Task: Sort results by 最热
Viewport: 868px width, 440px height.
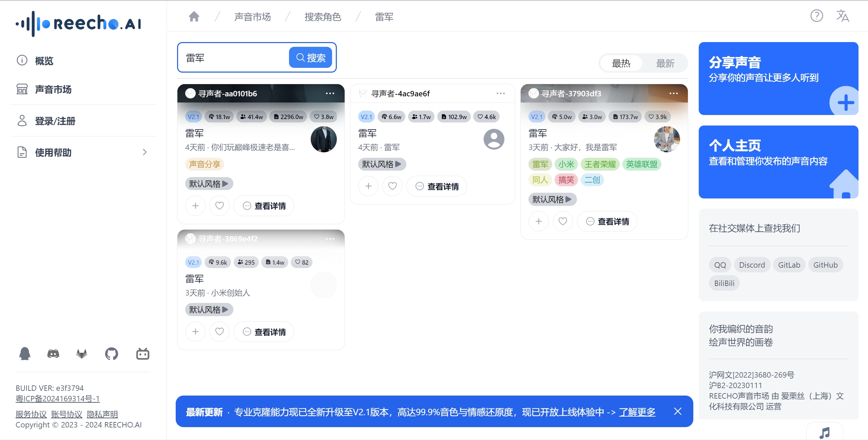Action: click(621, 63)
